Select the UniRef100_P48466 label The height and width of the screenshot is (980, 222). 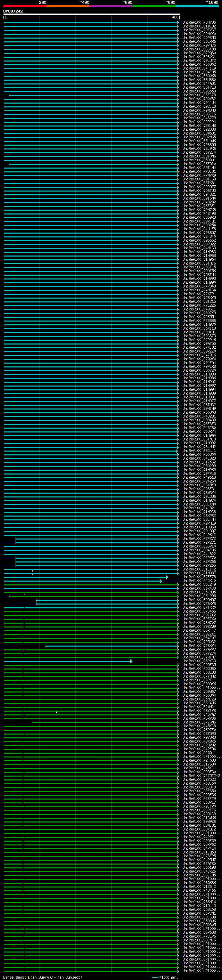tap(199, 890)
